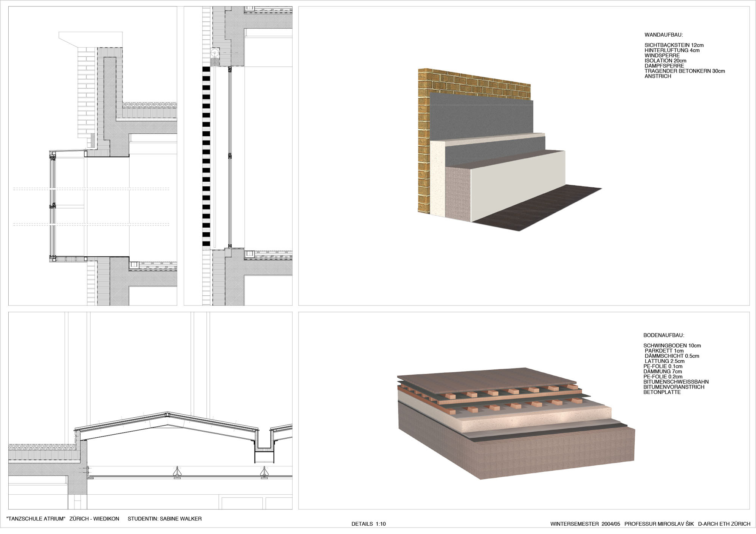Select STUDENTIN: SABINE WALKER caption

tap(164, 519)
